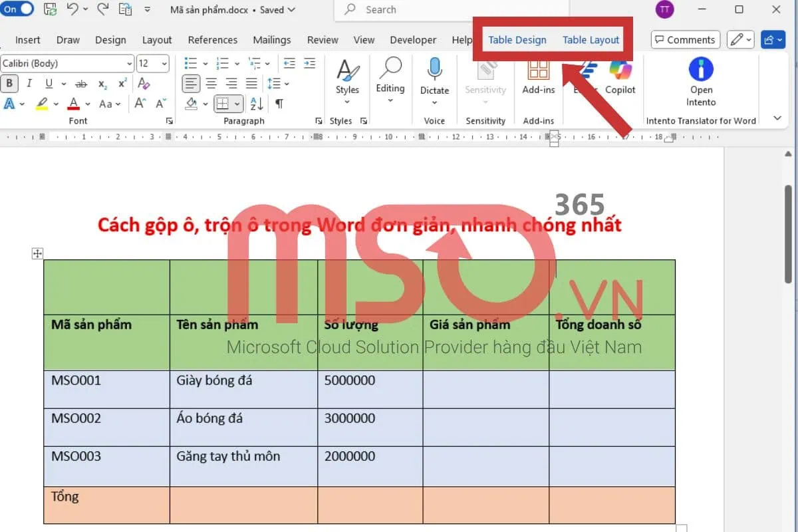Select the strikethrough icon
Image resolution: width=798 pixels, height=532 pixels.
pyautogui.click(x=81, y=84)
